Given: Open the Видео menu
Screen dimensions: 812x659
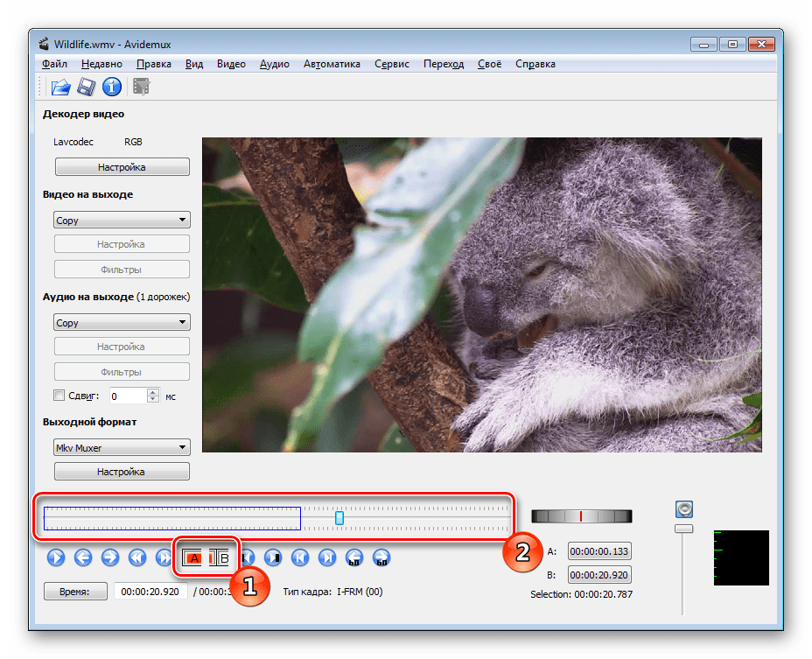Looking at the screenshot, I should [x=231, y=64].
